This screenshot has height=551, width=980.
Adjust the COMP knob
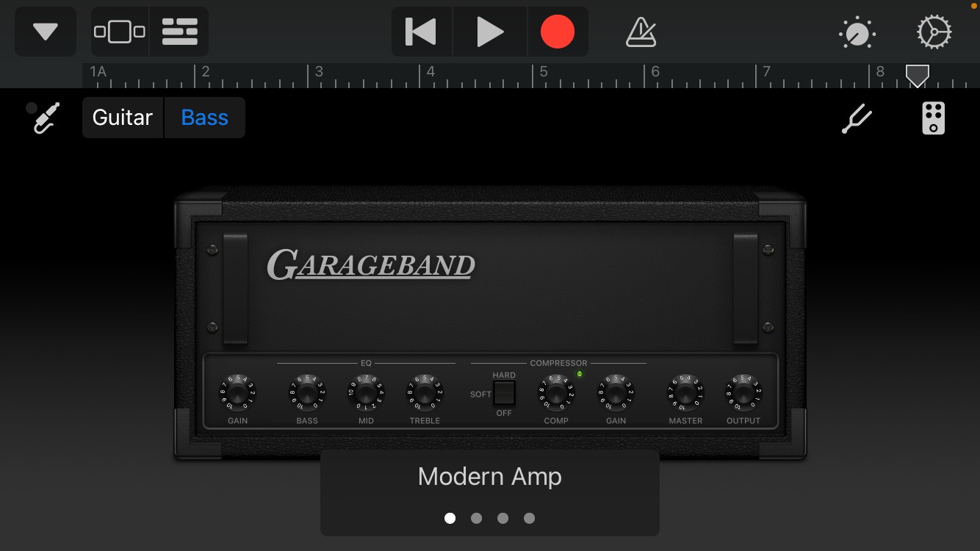point(556,392)
